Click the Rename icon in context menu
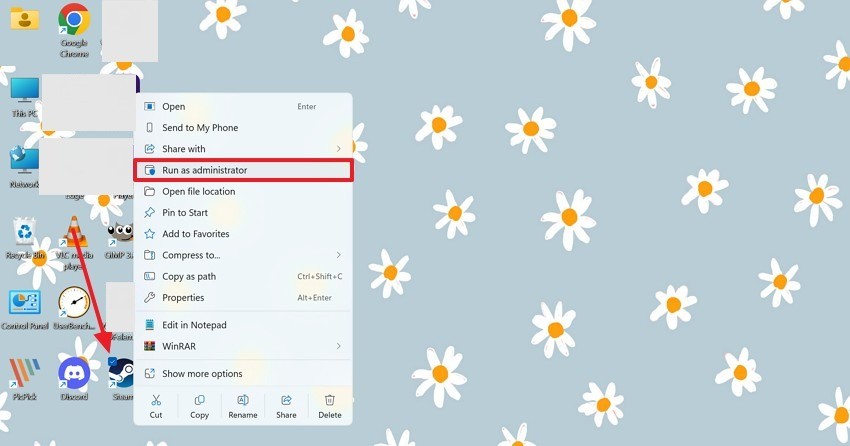The width and height of the screenshot is (850, 446). click(243, 400)
